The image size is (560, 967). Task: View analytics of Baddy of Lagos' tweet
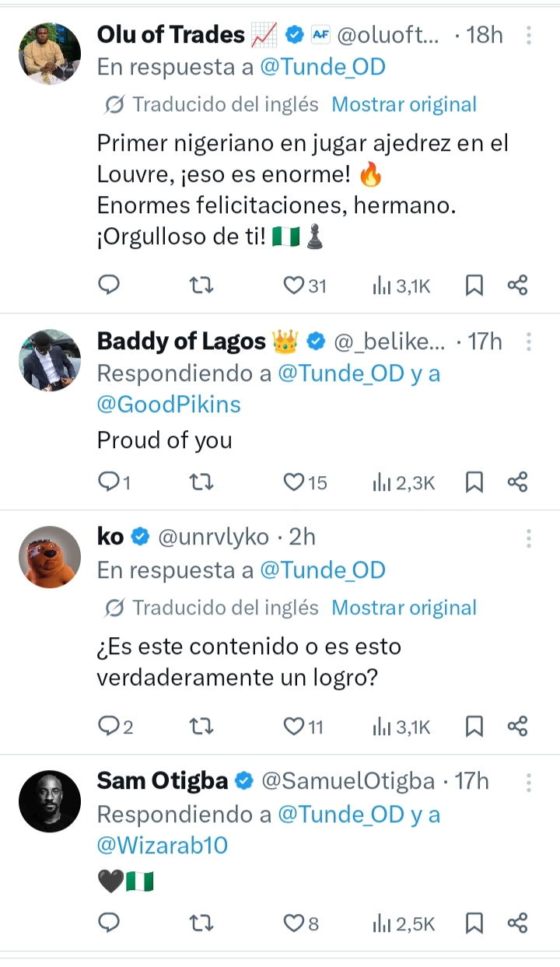click(x=404, y=482)
